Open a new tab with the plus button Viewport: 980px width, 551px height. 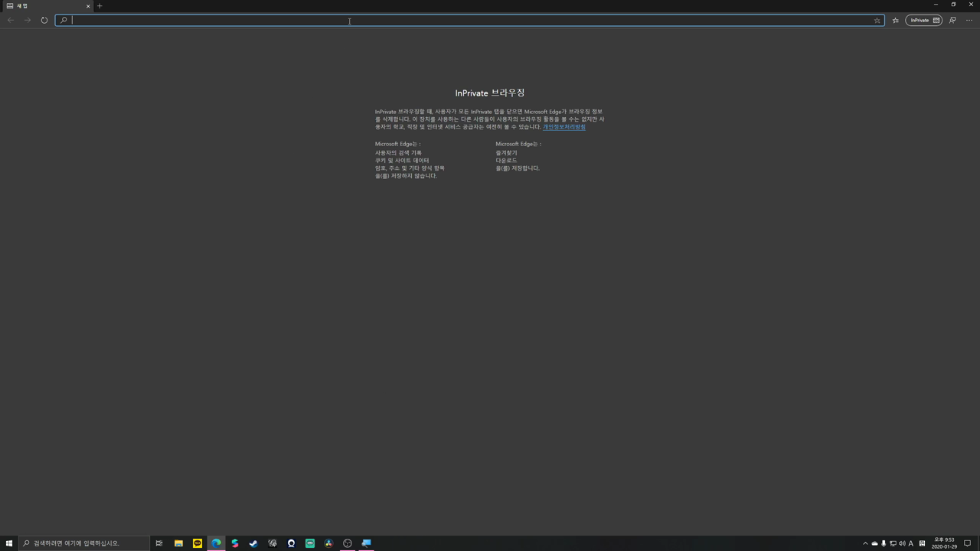pyautogui.click(x=100, y=6)
